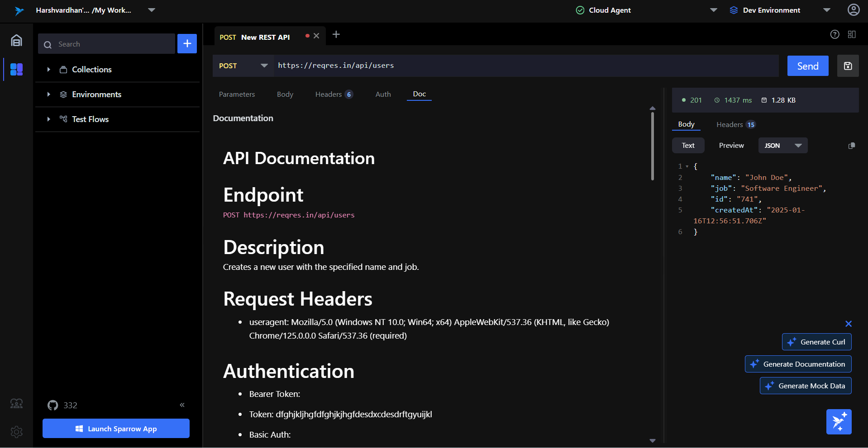Click the Sparrow logo icon
Screen dimensions: 868x448
point(19,10)
